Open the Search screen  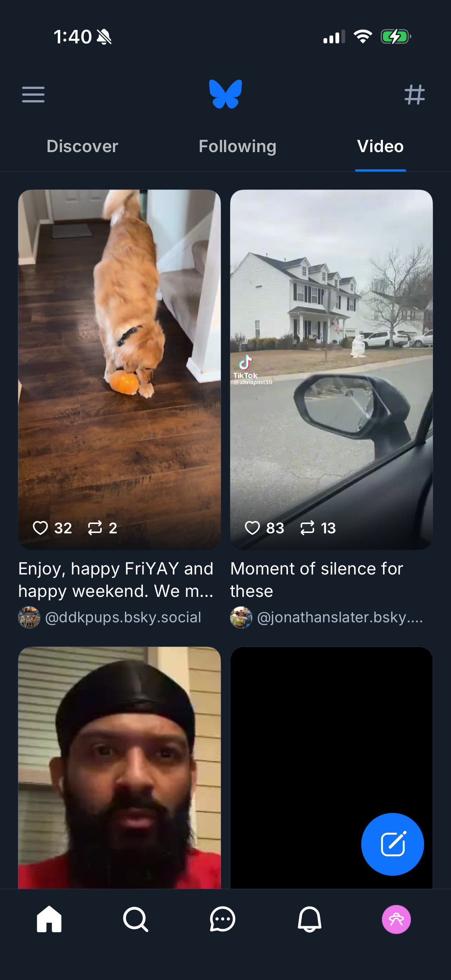coord(135,919)
